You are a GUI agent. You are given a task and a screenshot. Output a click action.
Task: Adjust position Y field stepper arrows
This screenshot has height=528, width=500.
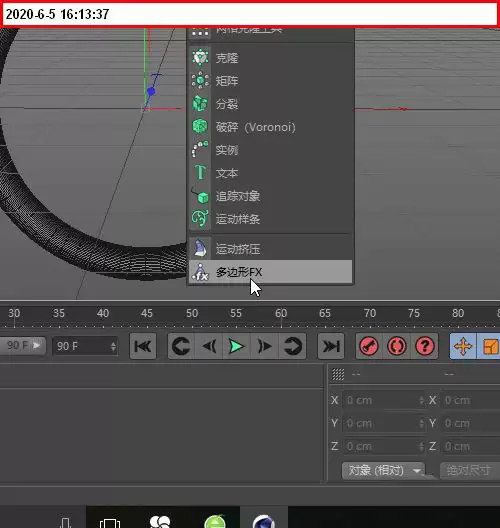click(421, 423)
